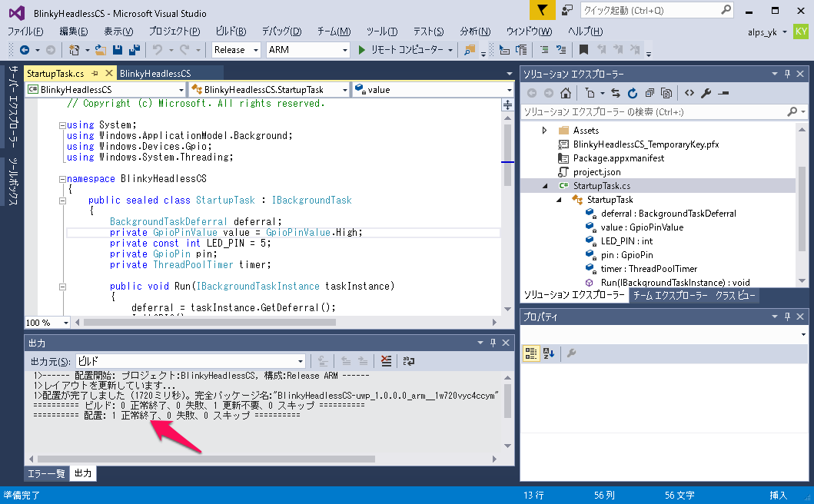Open the ツールボックス side panel
The width and height of the screenshot is (814, 504).
[x=14, y=181]
